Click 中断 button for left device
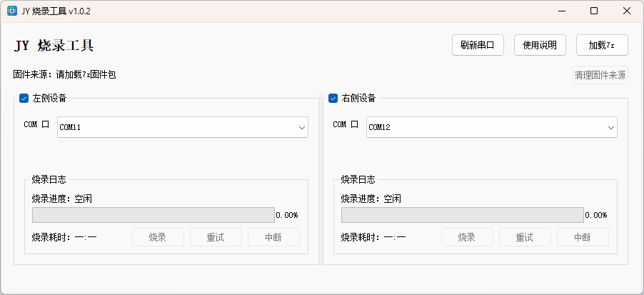644x295 pixels. [273, 237]
